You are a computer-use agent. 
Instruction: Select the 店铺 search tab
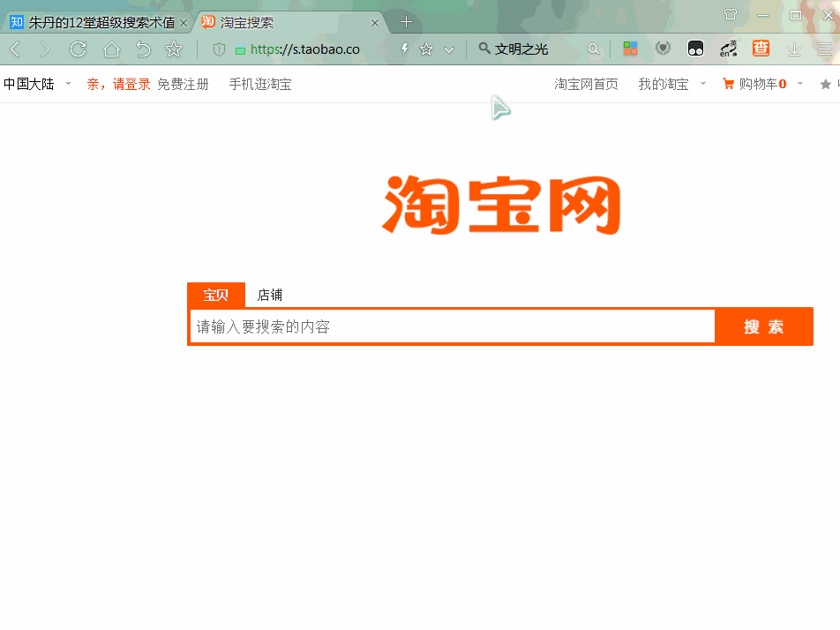(x=270, y=295)
